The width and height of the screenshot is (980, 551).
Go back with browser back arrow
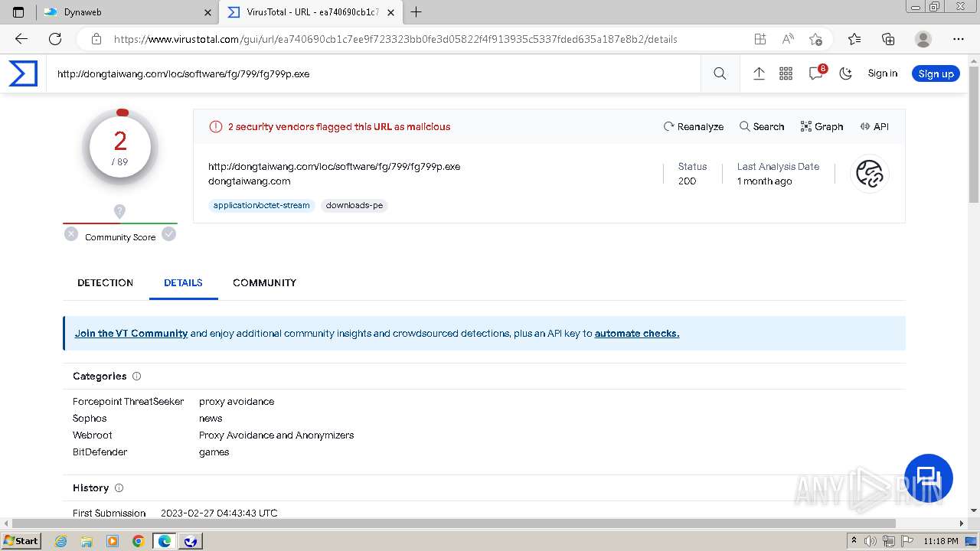[x=21, y=39]
